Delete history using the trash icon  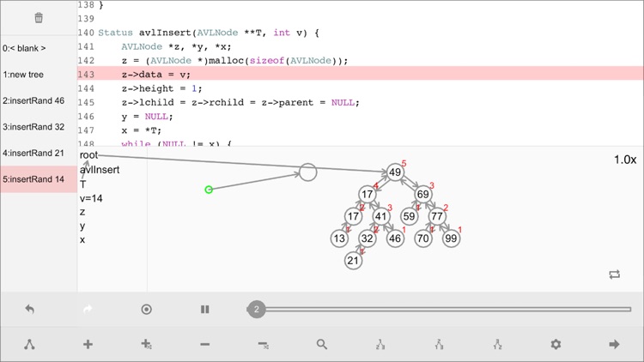pyautogui.click(x=39, y=18)
